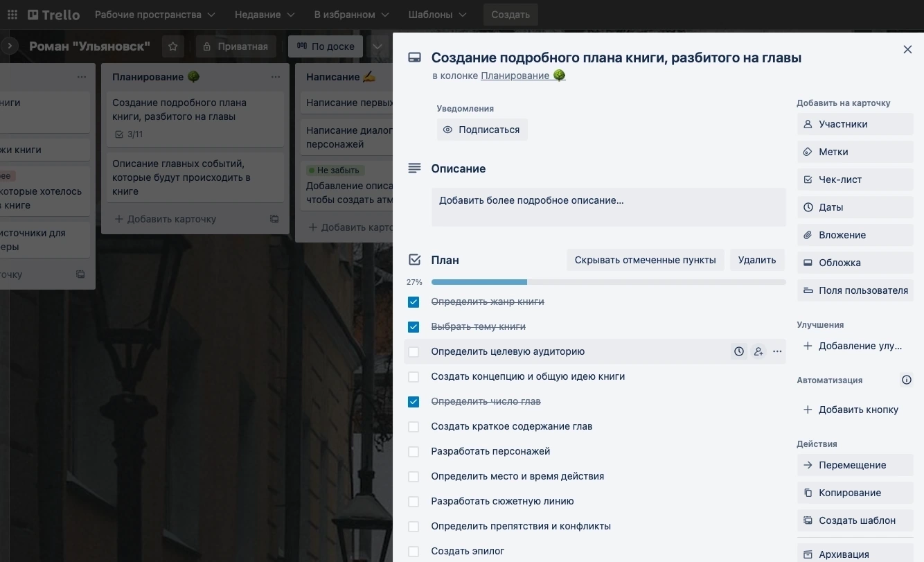This screenshot has width=924, height=562.
Task: Click the План checklist progress bar
Action: point(607,282)
